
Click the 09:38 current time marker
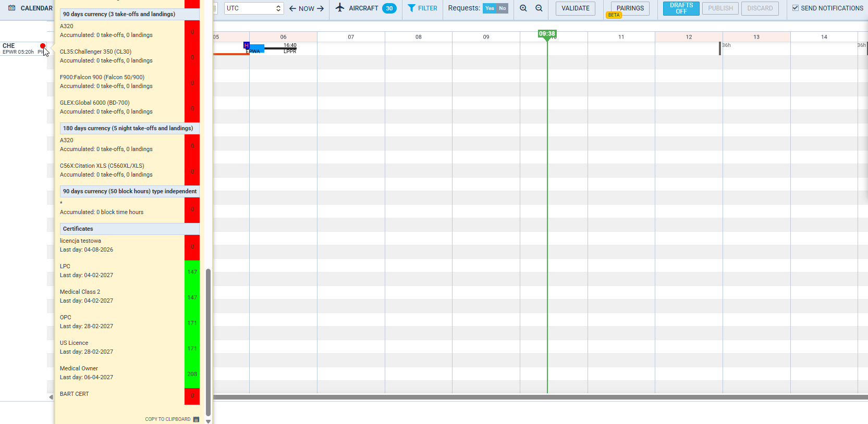[547, 34]
